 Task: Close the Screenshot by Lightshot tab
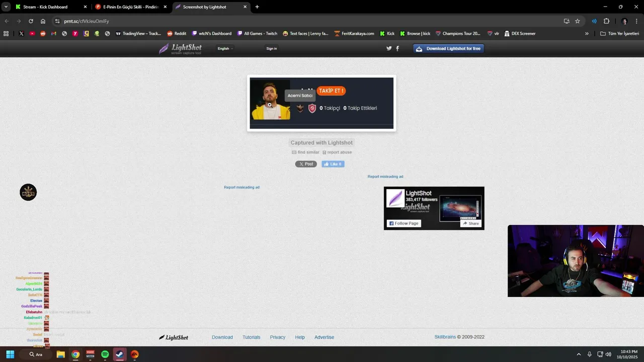245,7
